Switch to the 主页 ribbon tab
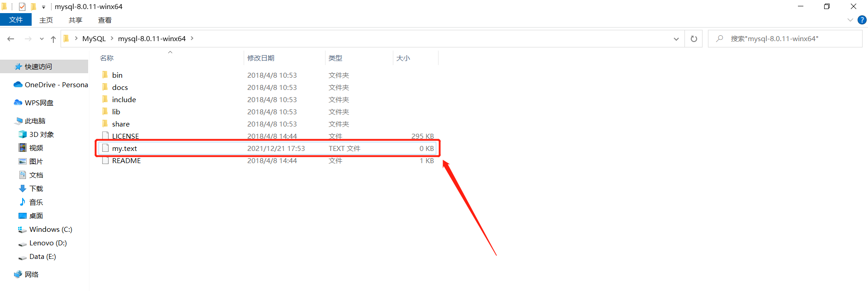 (46, 20)
